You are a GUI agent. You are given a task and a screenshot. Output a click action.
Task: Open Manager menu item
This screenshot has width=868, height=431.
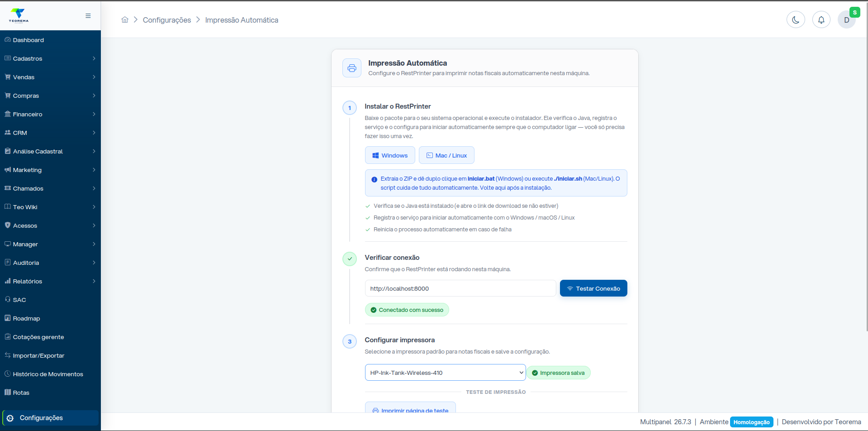[50, 244]
